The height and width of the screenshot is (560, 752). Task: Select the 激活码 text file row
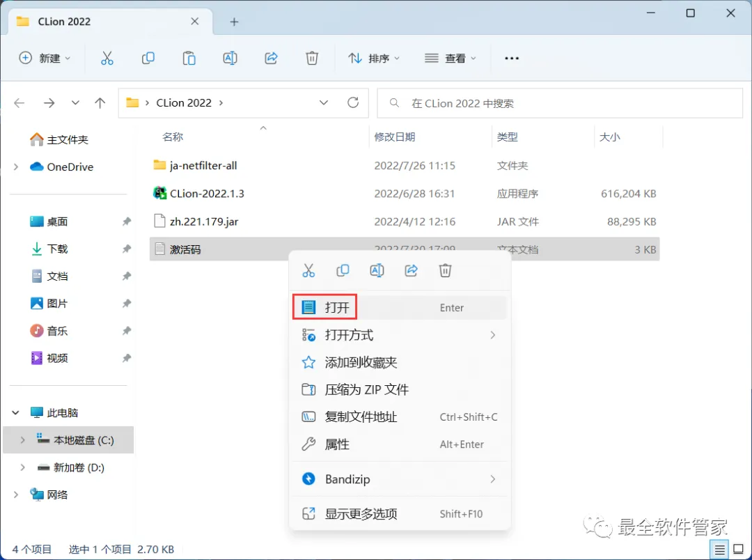(x=405, y=249)
